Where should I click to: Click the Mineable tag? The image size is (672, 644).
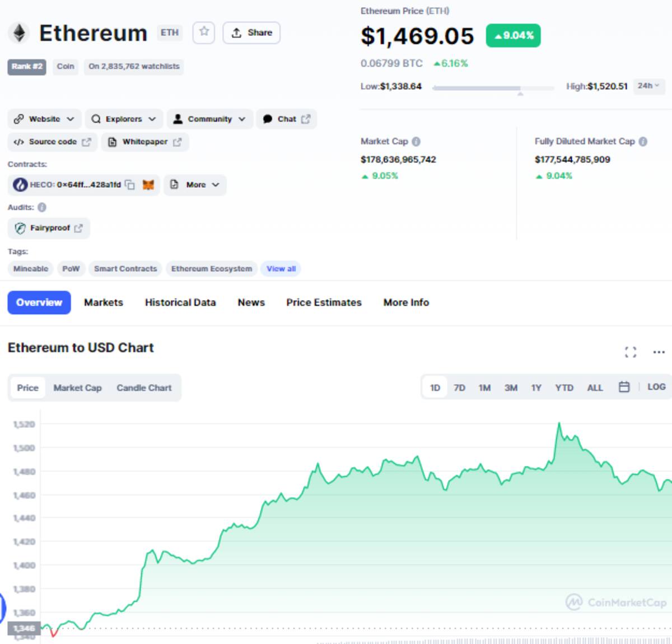31,269
